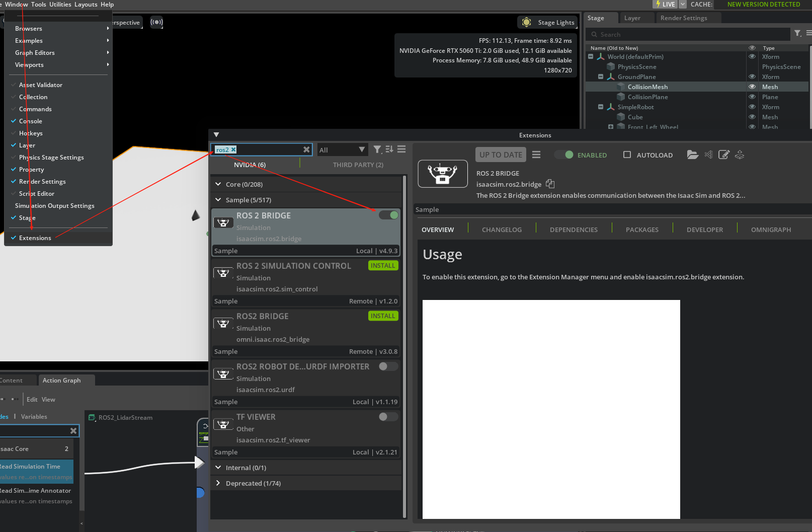812x532 pixels.
Task: Toggle visibility of CollisionPlane prim
Action: (x=752, y=97)
